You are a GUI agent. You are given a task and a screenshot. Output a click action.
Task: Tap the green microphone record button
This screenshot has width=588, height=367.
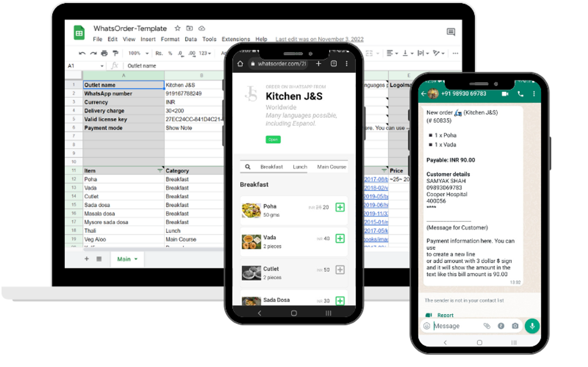coord(532,326)
